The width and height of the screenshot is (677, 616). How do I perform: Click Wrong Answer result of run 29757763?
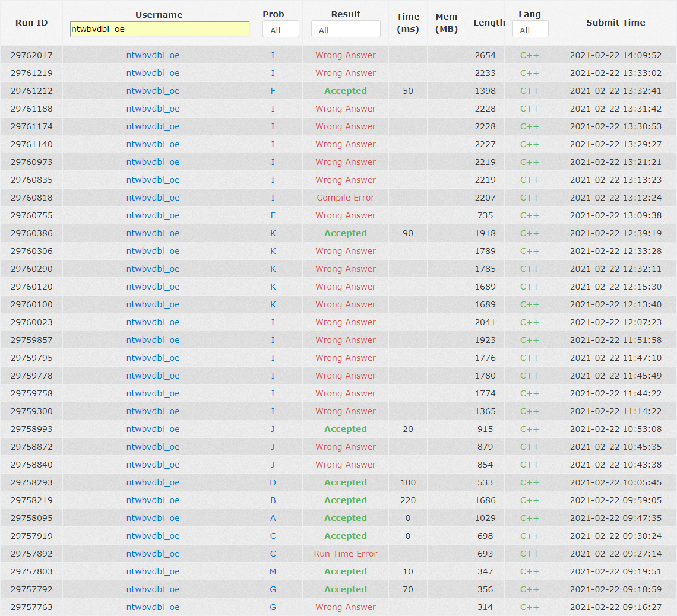pyautogui.click(x=346, y=607)
